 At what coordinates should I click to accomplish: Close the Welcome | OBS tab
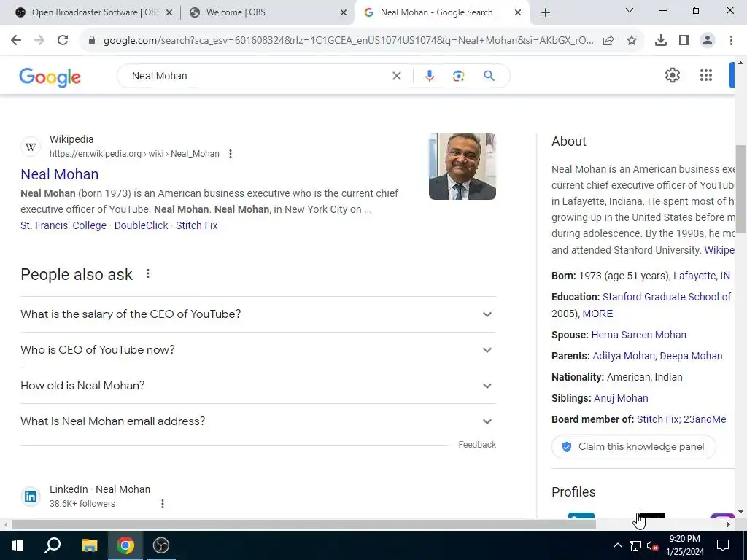pyautogui.click(x=344, y=13)
